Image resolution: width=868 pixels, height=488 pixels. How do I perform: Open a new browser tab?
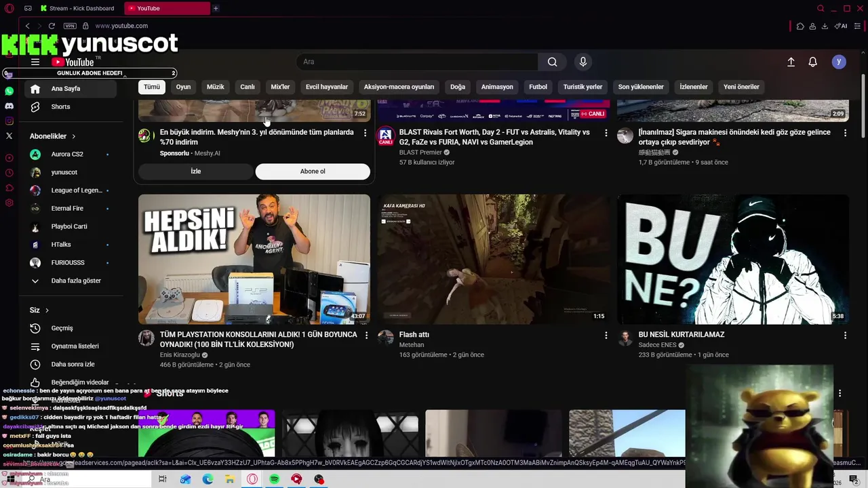point(216,8)
